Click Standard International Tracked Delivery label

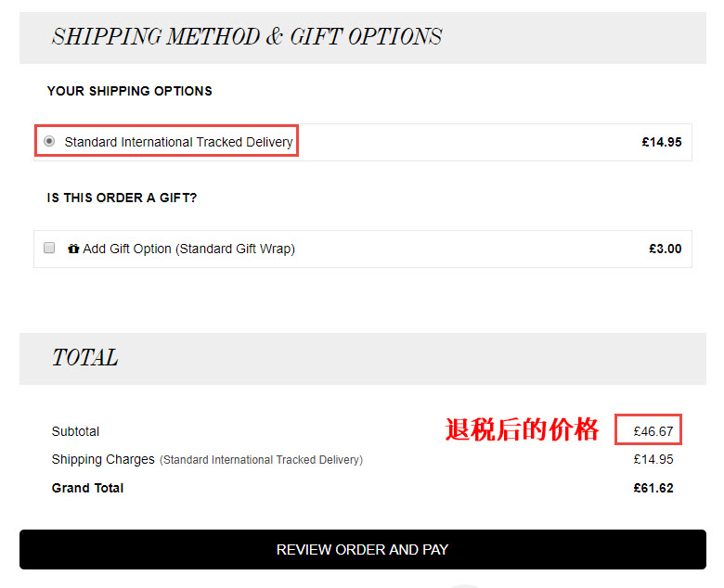point(179,142)
